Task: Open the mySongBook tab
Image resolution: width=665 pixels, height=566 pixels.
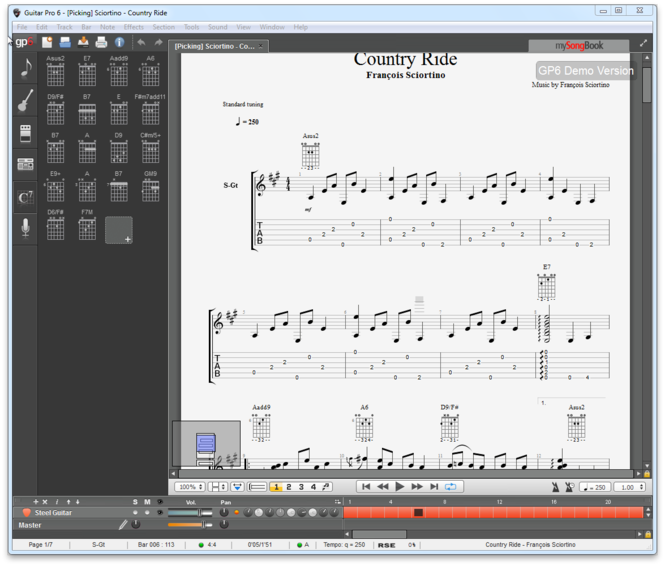Action: [x=579, y=46]
